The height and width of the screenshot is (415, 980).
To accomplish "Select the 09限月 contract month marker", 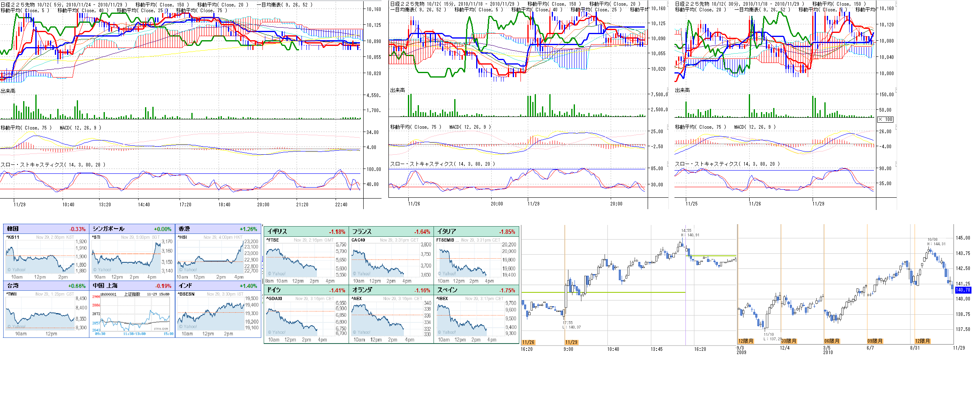I will pyautogui.click(x=875, y=341).
